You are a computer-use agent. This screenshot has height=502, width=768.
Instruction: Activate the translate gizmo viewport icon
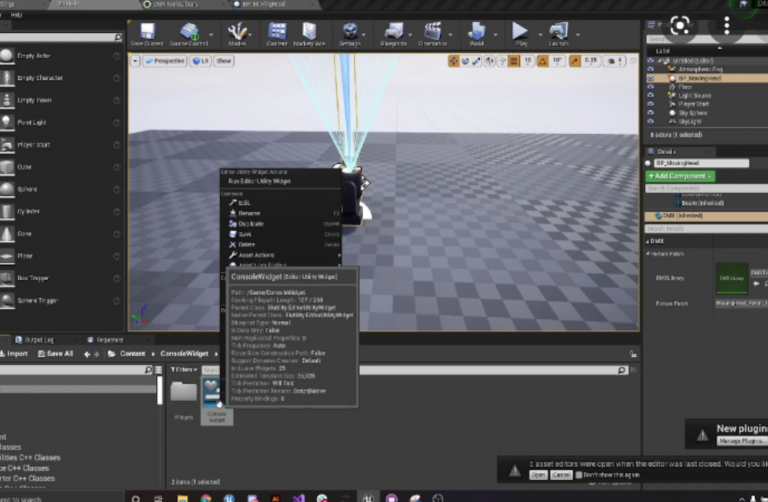[454, 61]
